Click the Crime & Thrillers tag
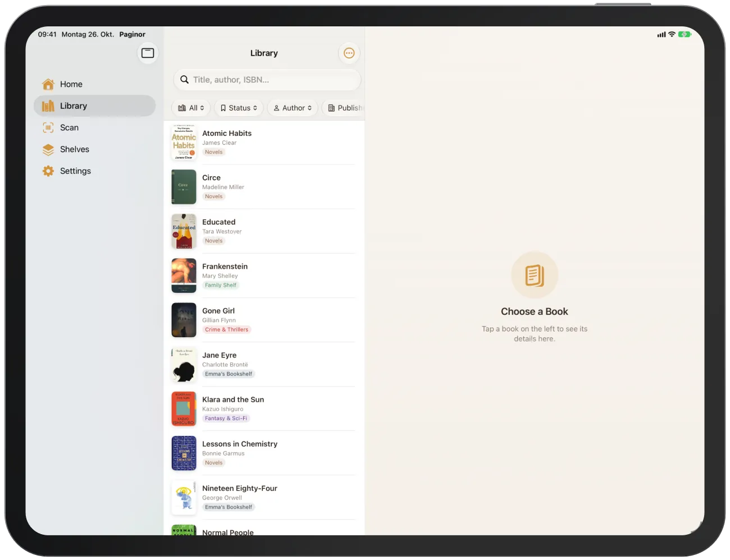730x560 pixels. (226, 329)
